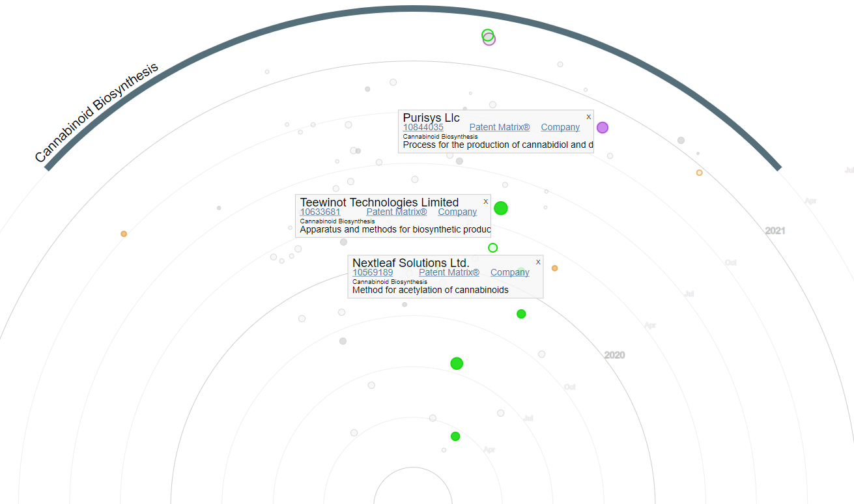The image size is (854, 504).
Task: Select the filled purple dot beside Purisys tooltip
Action: click(603, 128)
